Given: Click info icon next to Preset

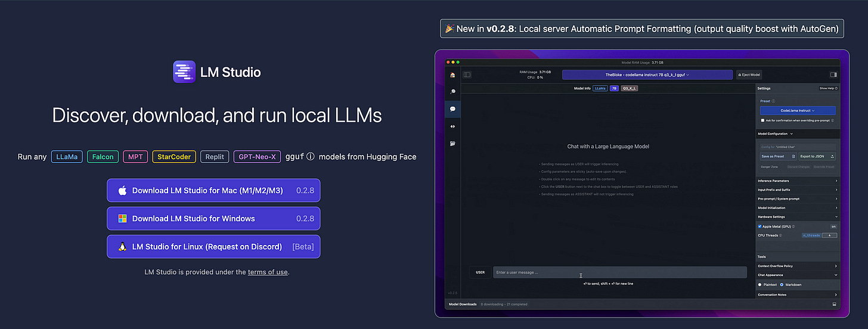Looking at the screenshot, I should click(774, 101).
